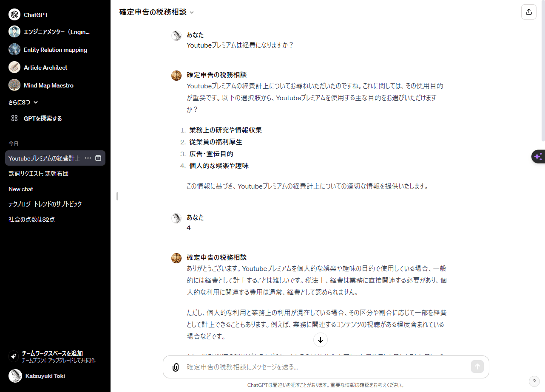Click the purple sparkle extension icon

538,157
